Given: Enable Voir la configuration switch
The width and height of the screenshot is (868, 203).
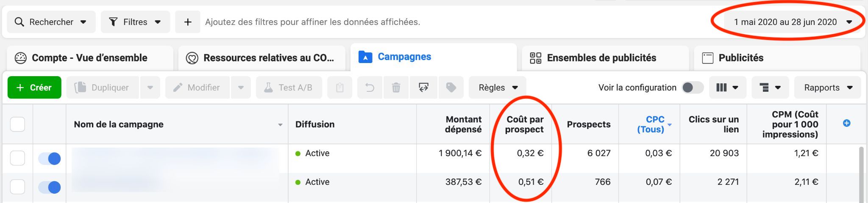Looking at the screenshot, I should 693,88.
